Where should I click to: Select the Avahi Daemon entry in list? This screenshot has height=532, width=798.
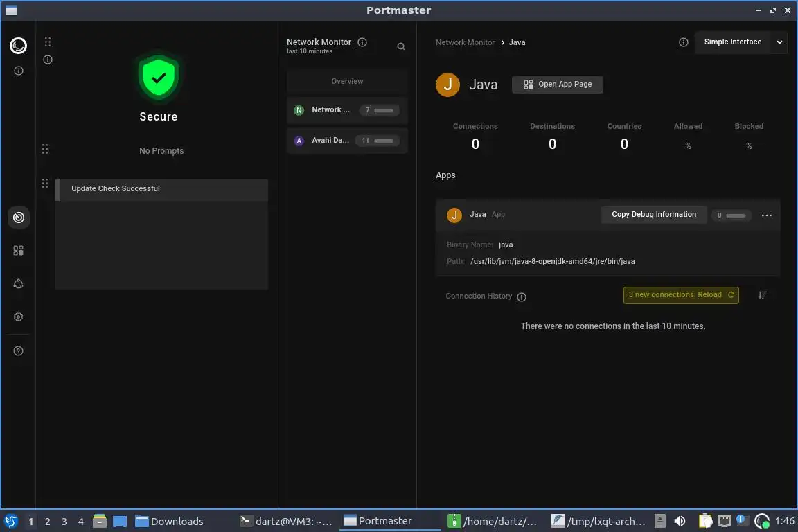point(347,141)
